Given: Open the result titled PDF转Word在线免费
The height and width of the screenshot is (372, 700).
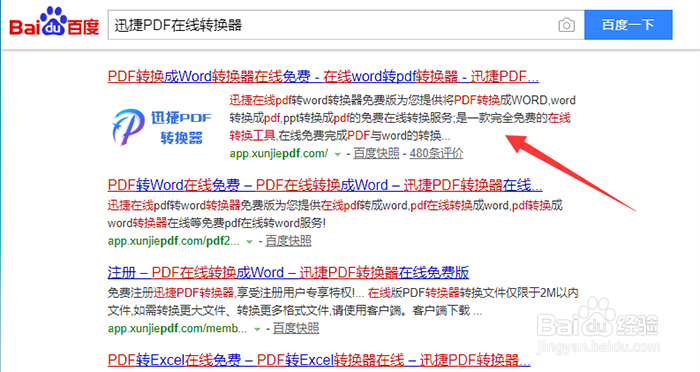Looking at the screenshot, I should point(325,185).
